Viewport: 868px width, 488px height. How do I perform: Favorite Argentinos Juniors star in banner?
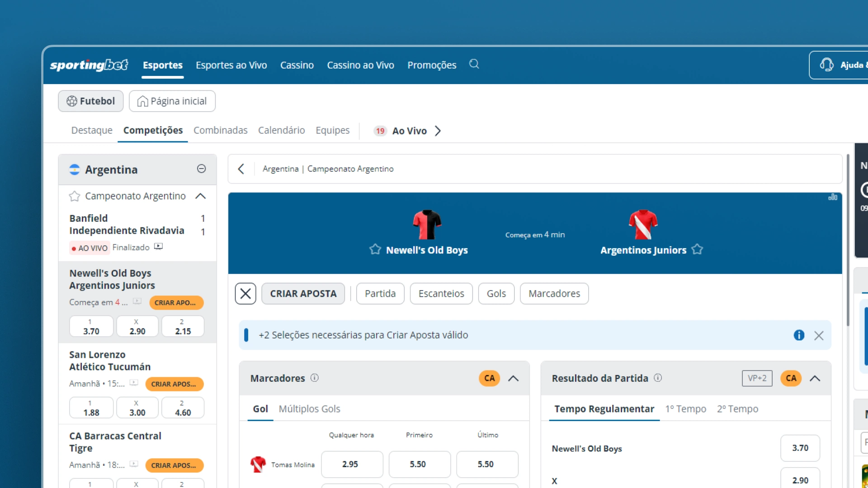point(697,249)
